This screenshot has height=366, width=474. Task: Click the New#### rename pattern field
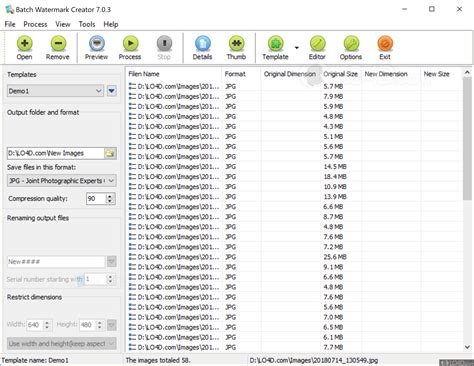coord(56,262)
